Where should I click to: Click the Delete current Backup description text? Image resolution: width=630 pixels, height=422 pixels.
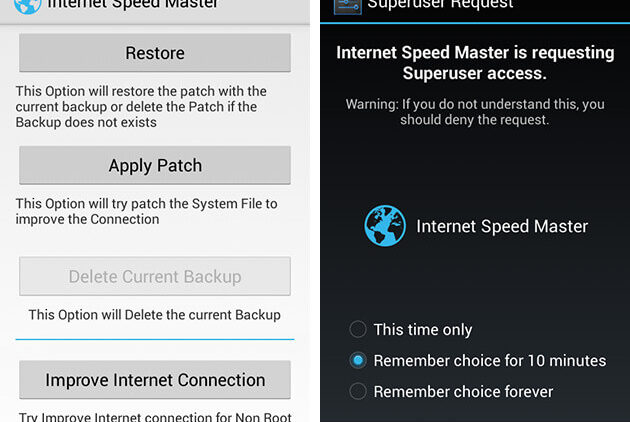(x=154, y=314)
